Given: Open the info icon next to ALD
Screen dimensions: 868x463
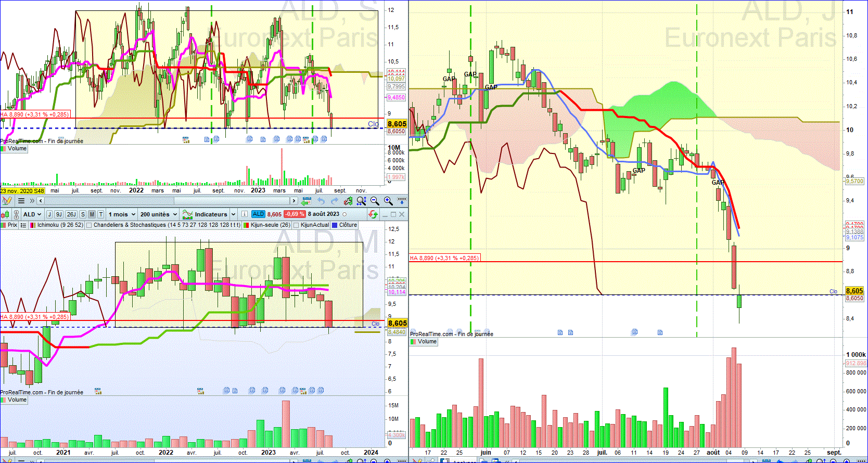Looking at the screenshot, I should [x=245, y=214].
